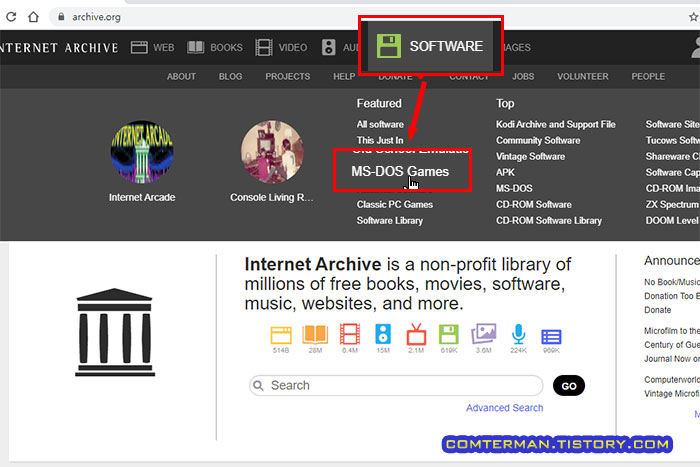Select the red TV media icon
The width and height of the screenshot is (700, 467).
click(416, 334)
